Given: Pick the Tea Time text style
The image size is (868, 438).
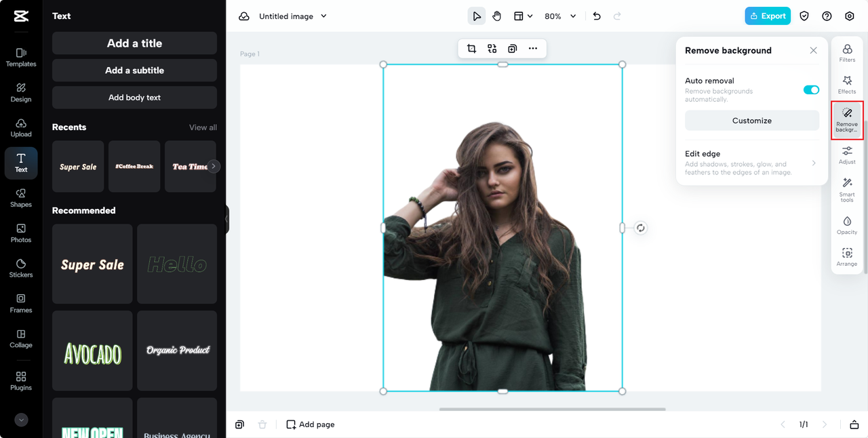Looking at the screenshot, I should (x=190, y=166).
